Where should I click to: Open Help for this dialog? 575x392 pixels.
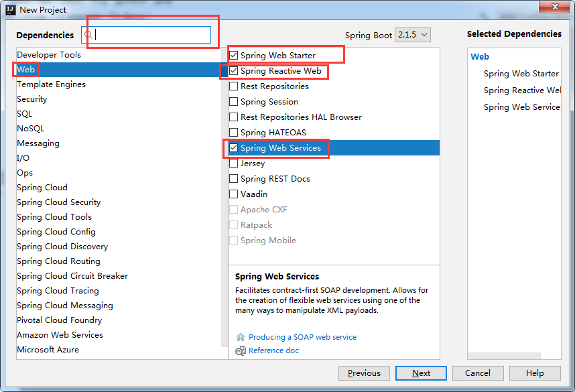535,373
